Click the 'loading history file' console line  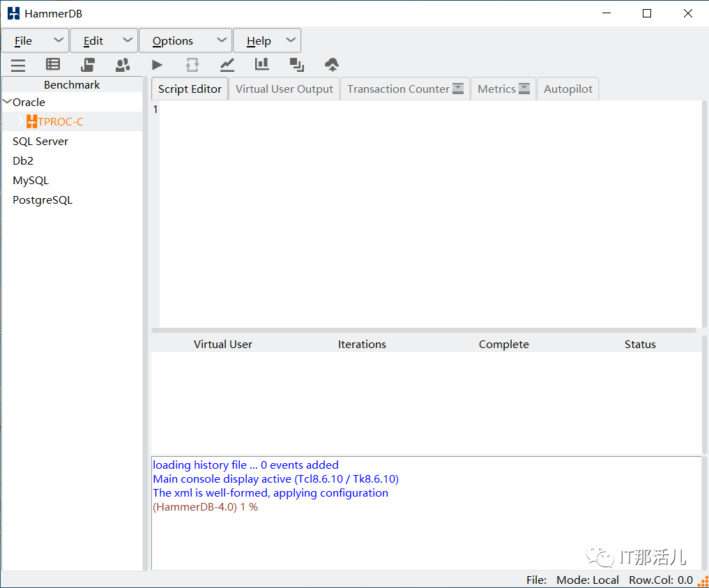pos(245,465)
